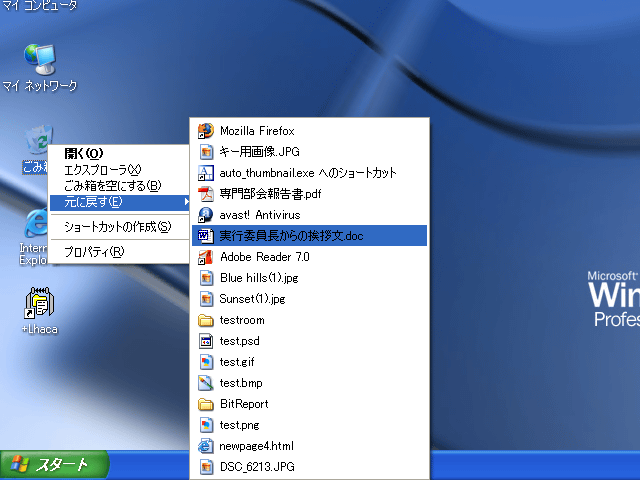Choose 開く(O) in the context menu
This screenshot has height=480, width=640.
pyautogui.click(x=119, y=154)
